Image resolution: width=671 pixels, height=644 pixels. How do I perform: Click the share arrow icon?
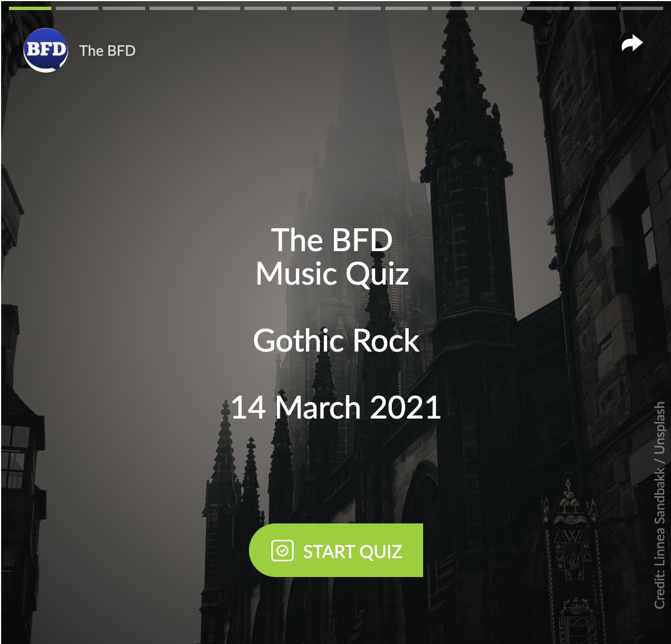(632, 43)
